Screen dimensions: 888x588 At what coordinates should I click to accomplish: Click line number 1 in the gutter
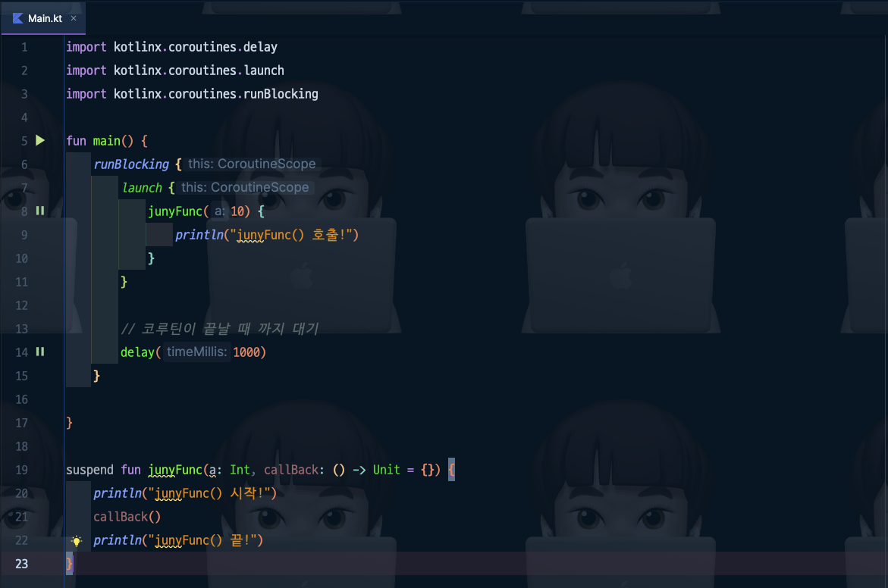[24, 47]
